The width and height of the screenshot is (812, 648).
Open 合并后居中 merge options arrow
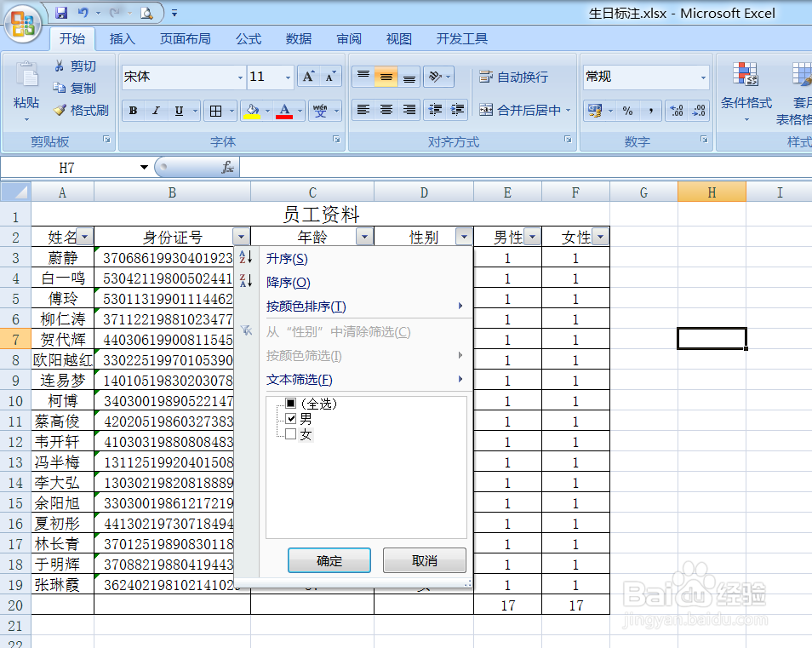(568, 111)
